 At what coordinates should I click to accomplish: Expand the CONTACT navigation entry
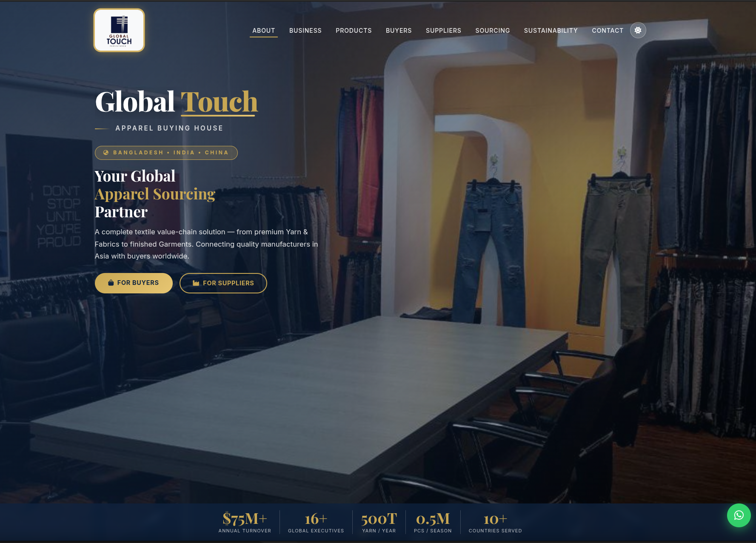(x=608, y=30)
